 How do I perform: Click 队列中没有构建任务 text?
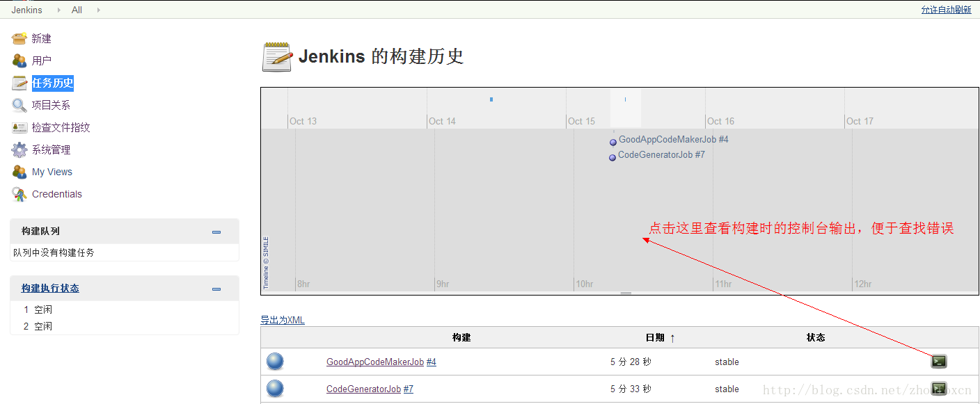[x=54, y=252]
